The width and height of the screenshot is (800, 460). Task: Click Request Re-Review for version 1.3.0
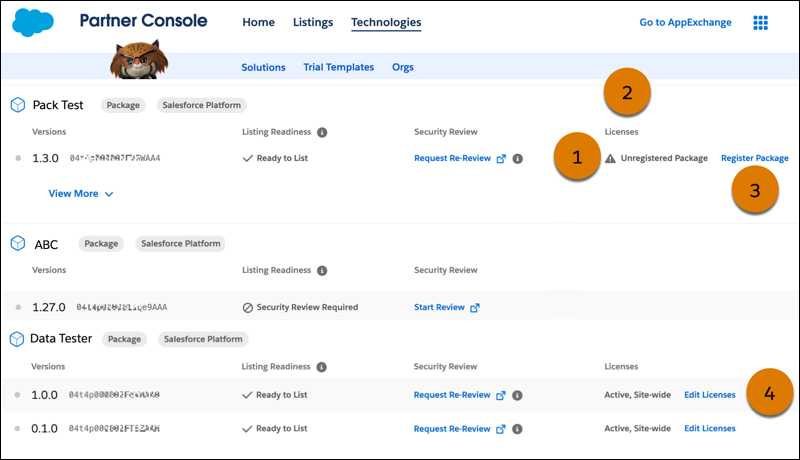pos(452,158)
